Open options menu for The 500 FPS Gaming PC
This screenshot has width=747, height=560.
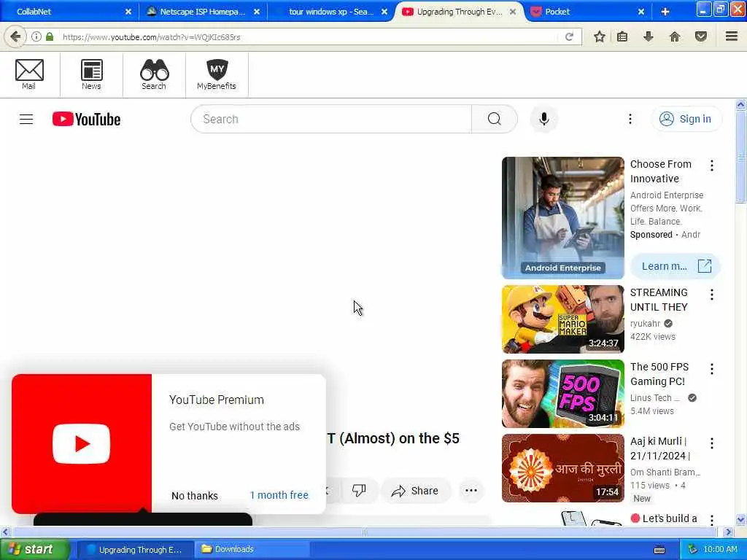[712, 368]
